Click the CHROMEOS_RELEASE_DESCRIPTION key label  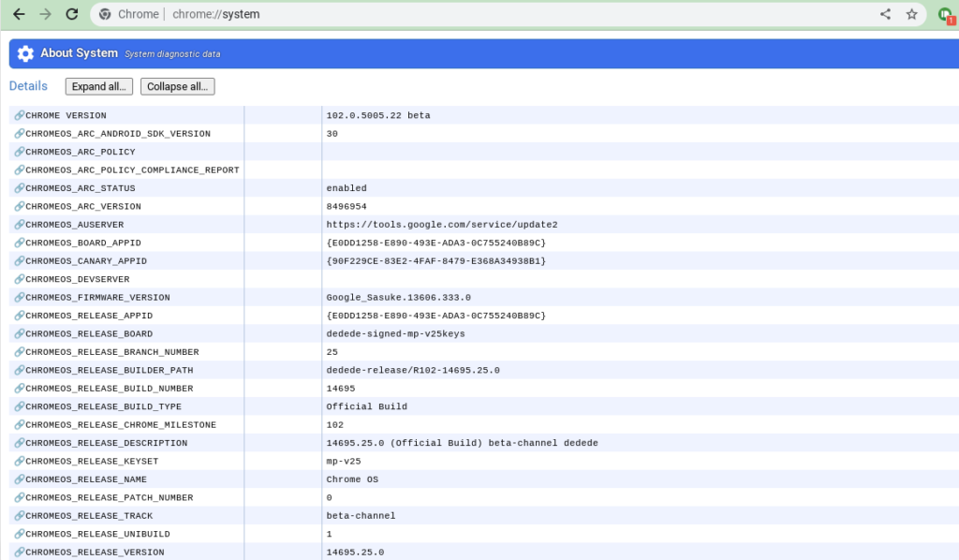107,443
